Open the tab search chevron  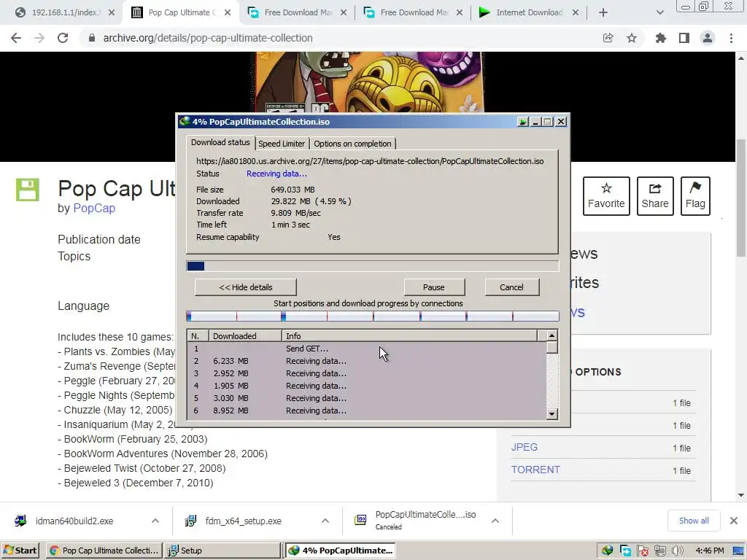(659, 12)
